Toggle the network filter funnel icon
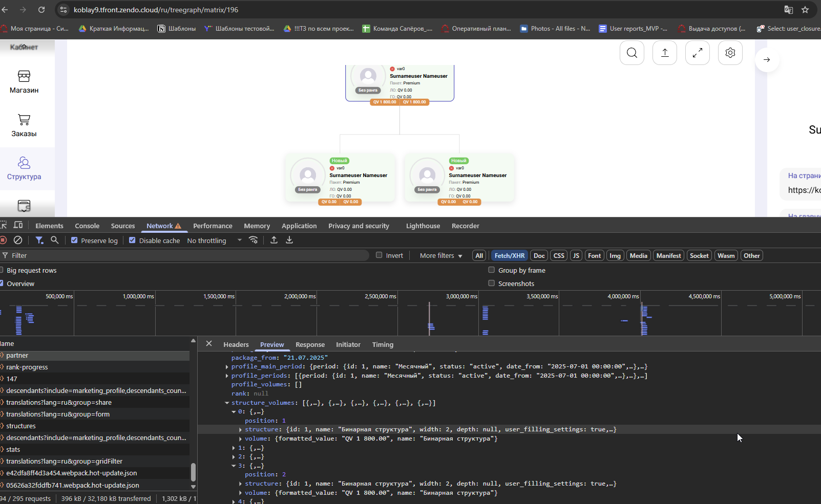This screenshot has height=504, width=821. tap(39, 240)
